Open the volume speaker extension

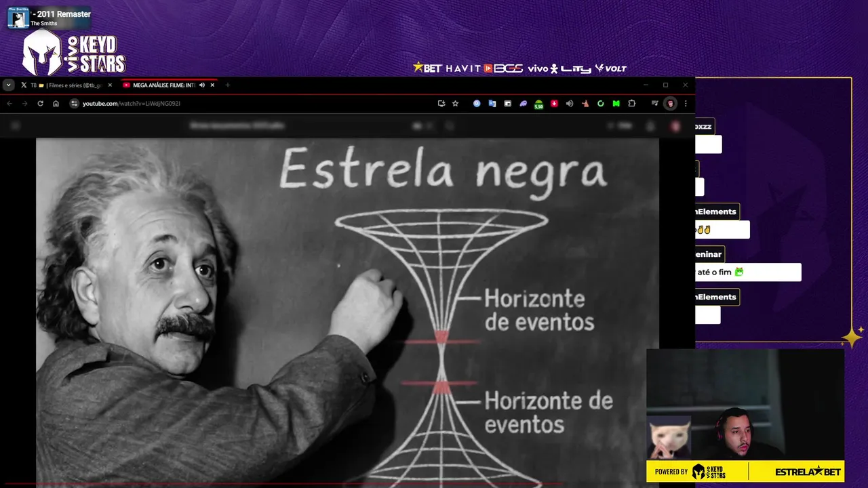[x=570, y=104]
